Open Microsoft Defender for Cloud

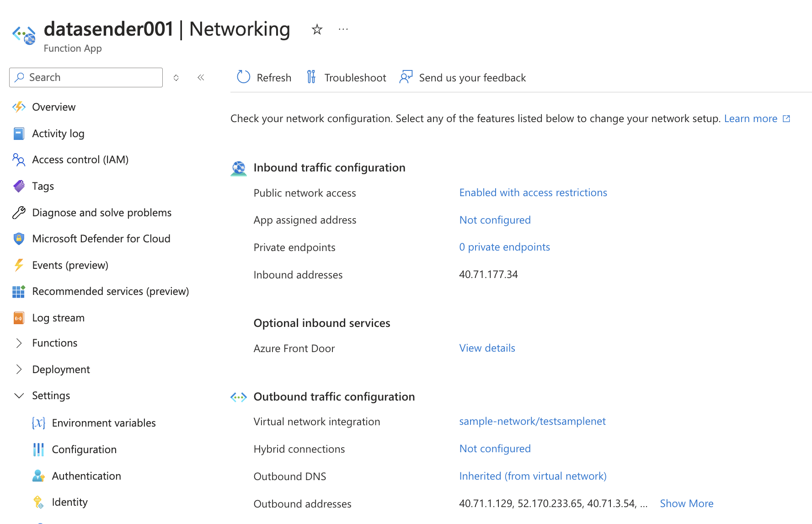click(x=101, y=239)
